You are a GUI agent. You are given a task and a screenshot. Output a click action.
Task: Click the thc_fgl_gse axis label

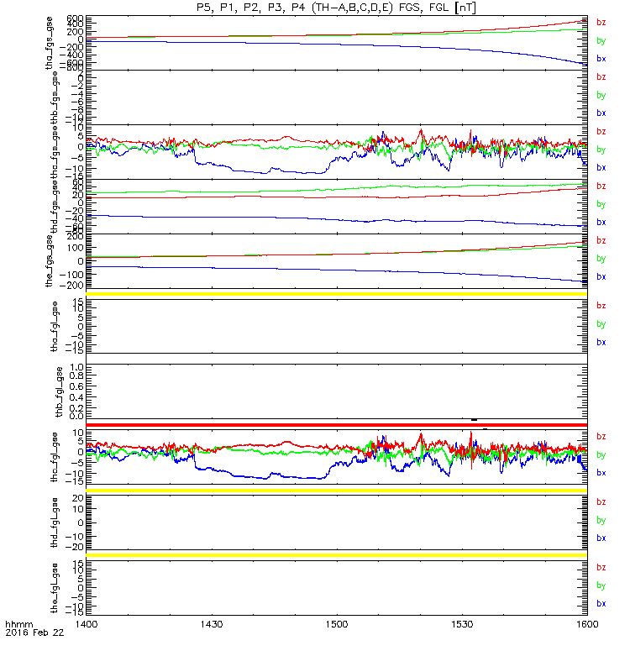pyautogui.click(x=55, y=457)
